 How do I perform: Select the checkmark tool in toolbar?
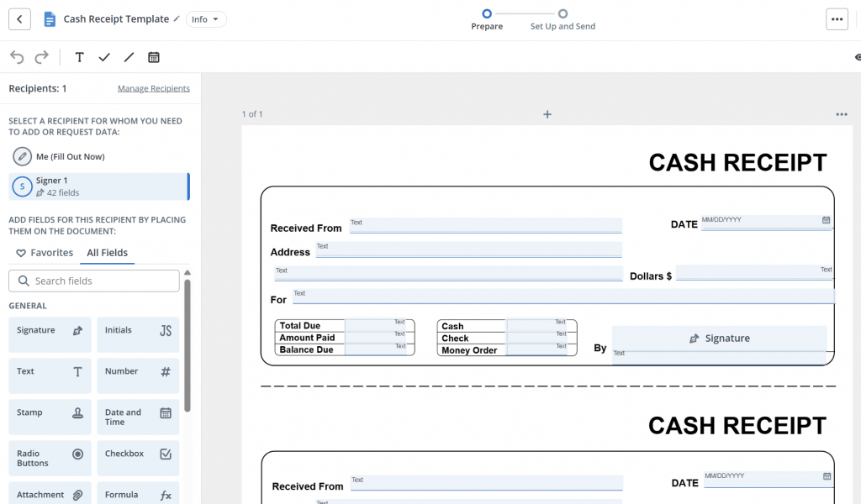104,57
